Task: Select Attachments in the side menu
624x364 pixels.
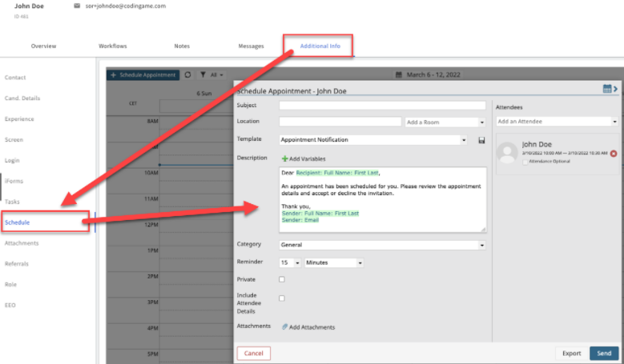Action: pos(22,242)
